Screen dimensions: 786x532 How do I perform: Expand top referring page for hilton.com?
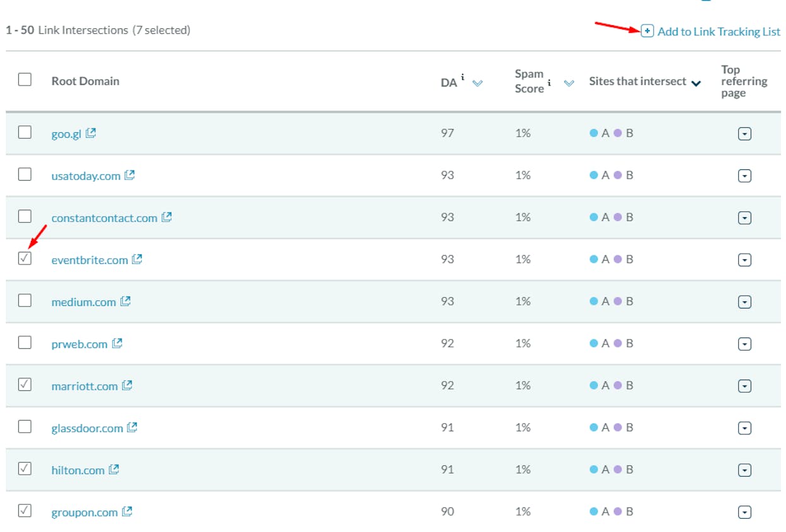pos(744,470)
